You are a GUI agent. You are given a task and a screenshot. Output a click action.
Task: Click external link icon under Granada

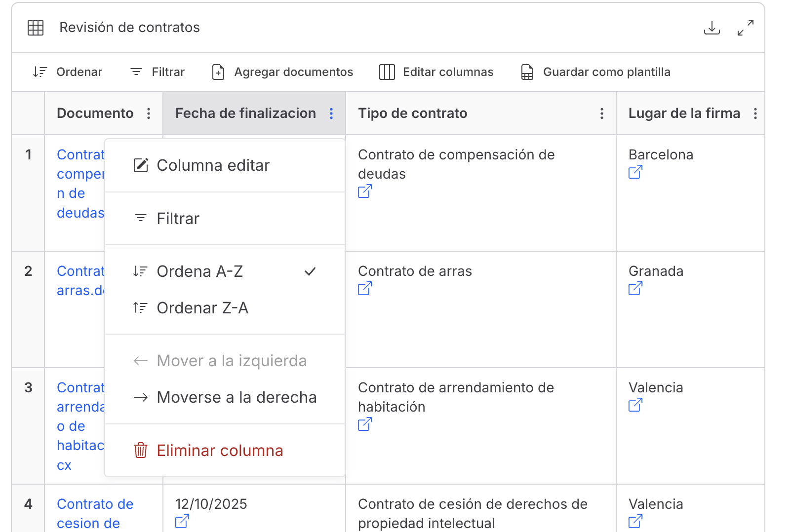point(635,289)
